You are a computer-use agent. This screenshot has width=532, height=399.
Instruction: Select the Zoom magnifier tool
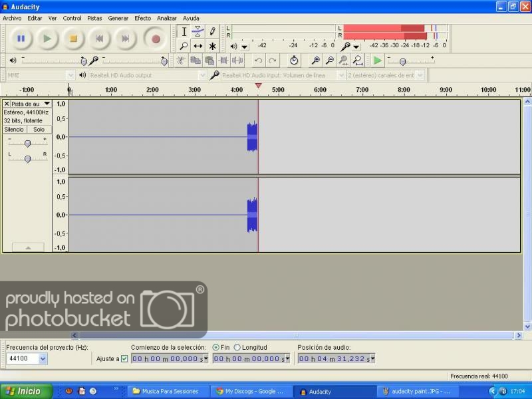tap(184, 45)
